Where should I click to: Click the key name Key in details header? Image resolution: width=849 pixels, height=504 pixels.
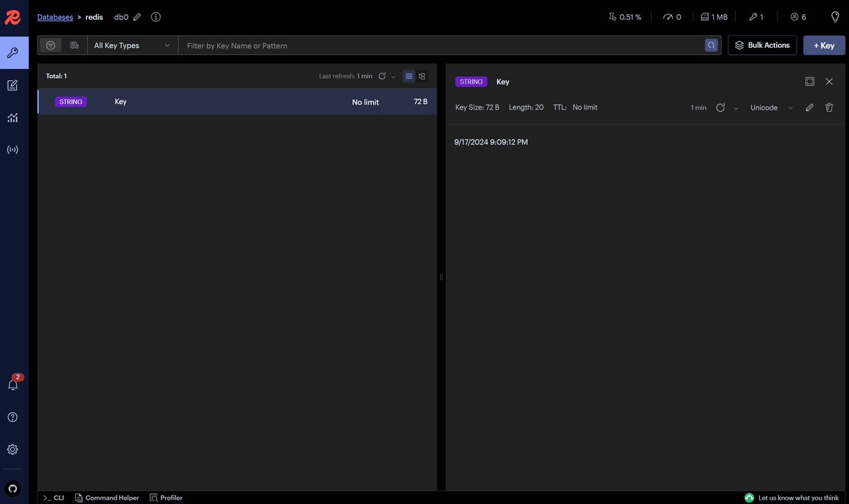(503, 82)
